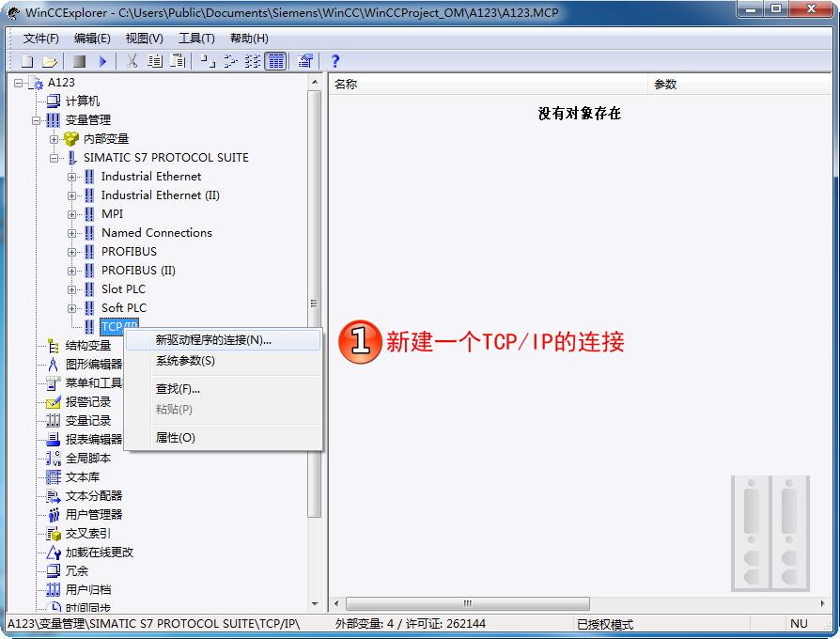
Task: Open properties via the toolbar properties icon
Action: click(306, 61)
